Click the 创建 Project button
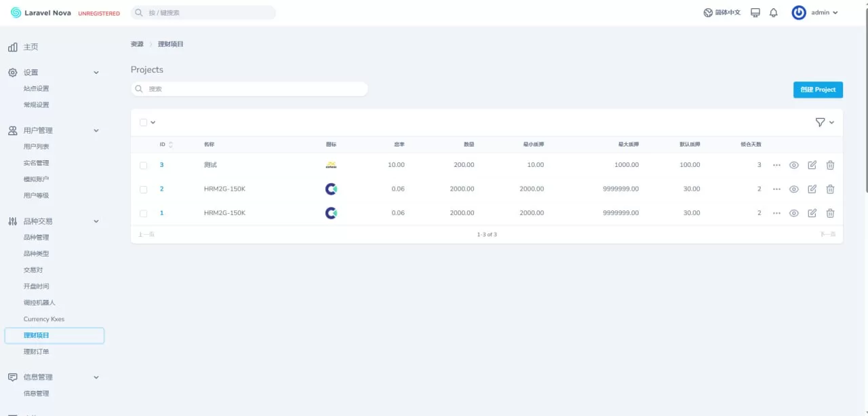 click(817, 90)
